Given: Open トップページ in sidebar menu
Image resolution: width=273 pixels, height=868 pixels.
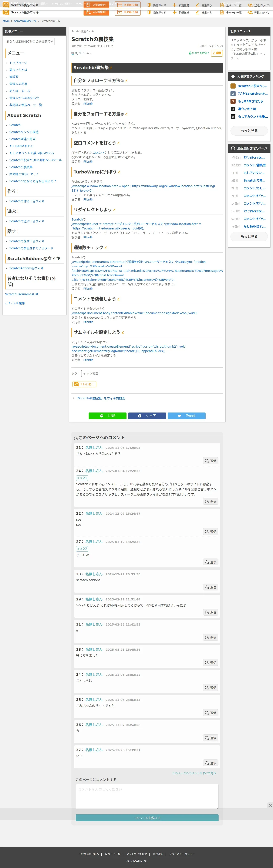Looking at the screenshot, I should [18, 63].
